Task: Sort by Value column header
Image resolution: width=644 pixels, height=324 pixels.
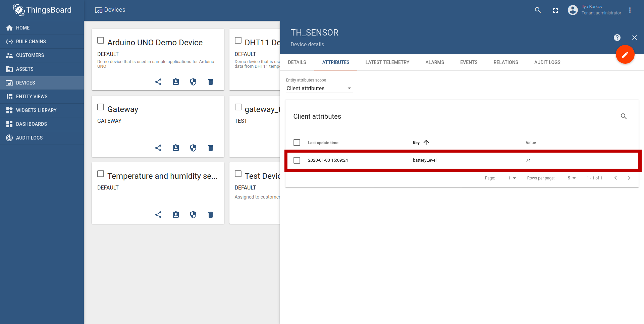Action: [x=531, y=143]
